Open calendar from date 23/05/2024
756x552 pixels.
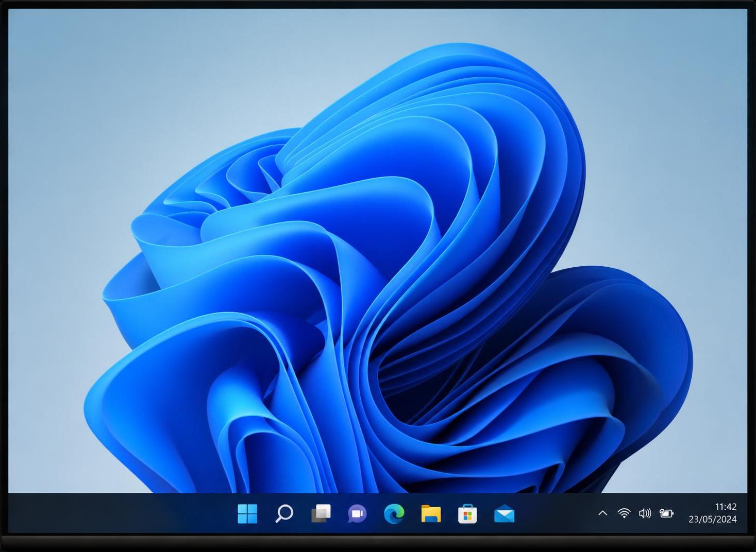coord(713,520)
